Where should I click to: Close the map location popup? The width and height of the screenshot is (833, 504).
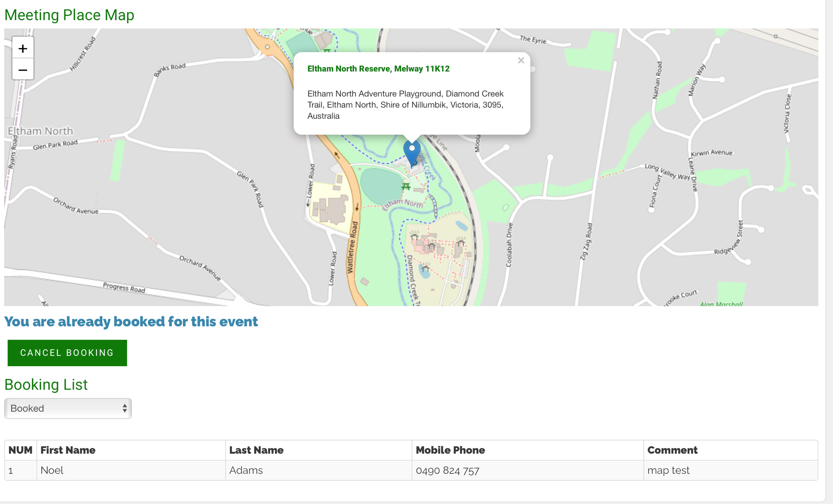[x=521, y=61]
